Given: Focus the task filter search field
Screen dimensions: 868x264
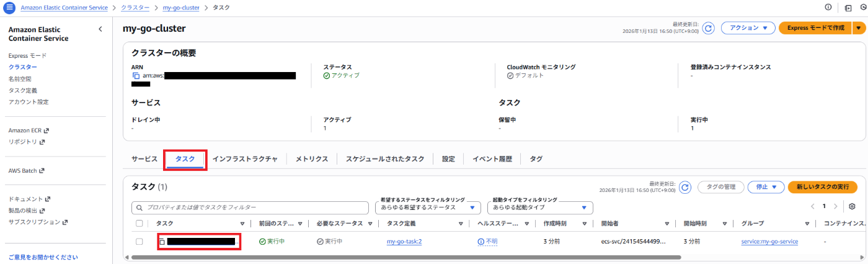Looking at the screenshot, I should (250, 207).
